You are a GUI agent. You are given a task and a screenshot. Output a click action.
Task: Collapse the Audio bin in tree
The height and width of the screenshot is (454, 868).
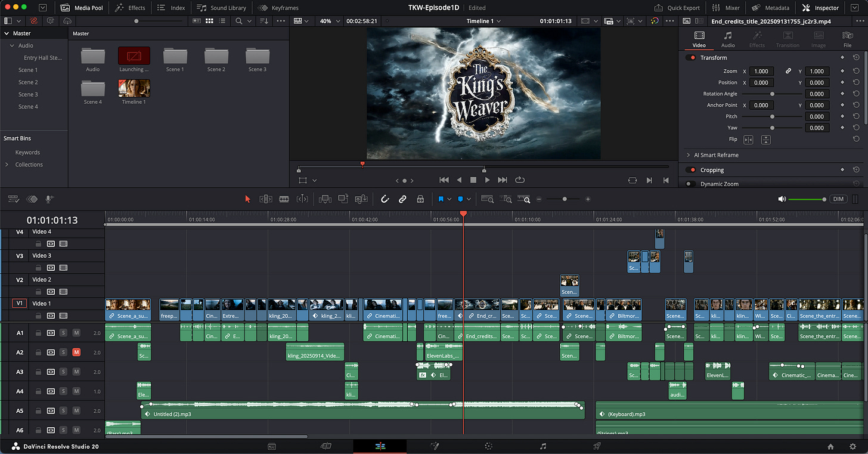[13, 45]
